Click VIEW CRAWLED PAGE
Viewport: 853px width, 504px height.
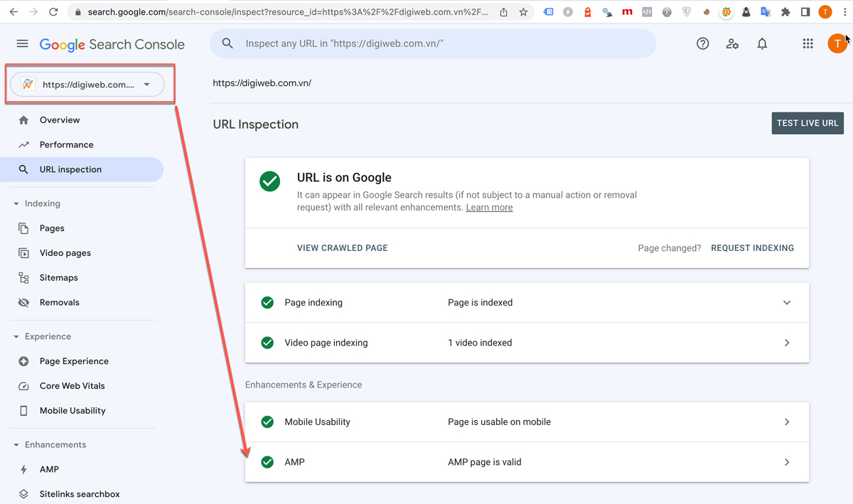tap(343, 248)
